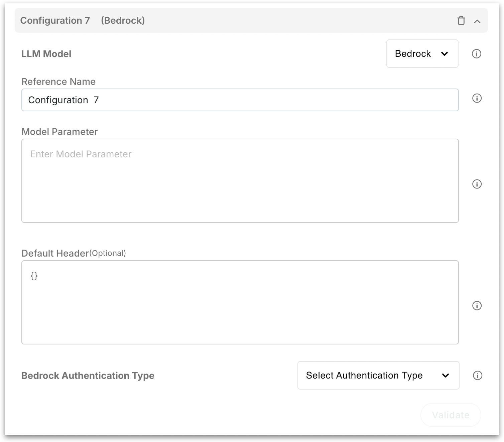This screenshot has height=442, width=504.
Task: Delete Configuration 7 with the trash icon
Action: (x=461, y=21)
